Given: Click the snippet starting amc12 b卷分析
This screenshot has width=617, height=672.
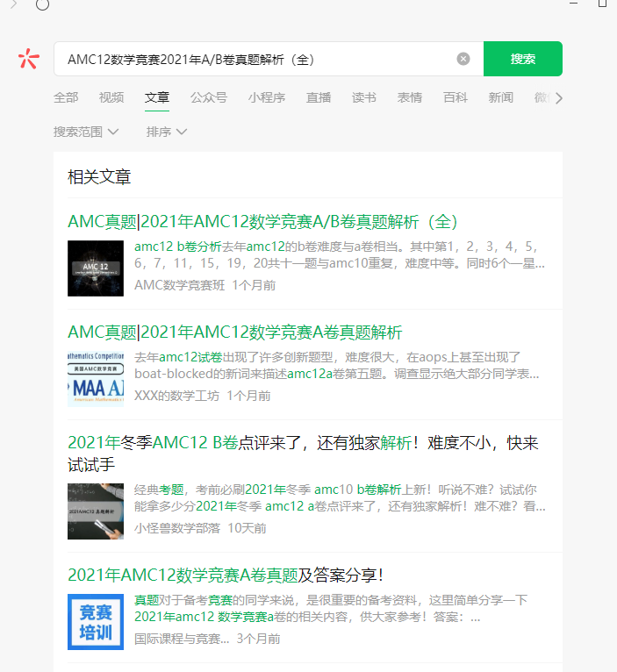Looking at the screenshot, I should pyautogui.click(x=340, y=254).
